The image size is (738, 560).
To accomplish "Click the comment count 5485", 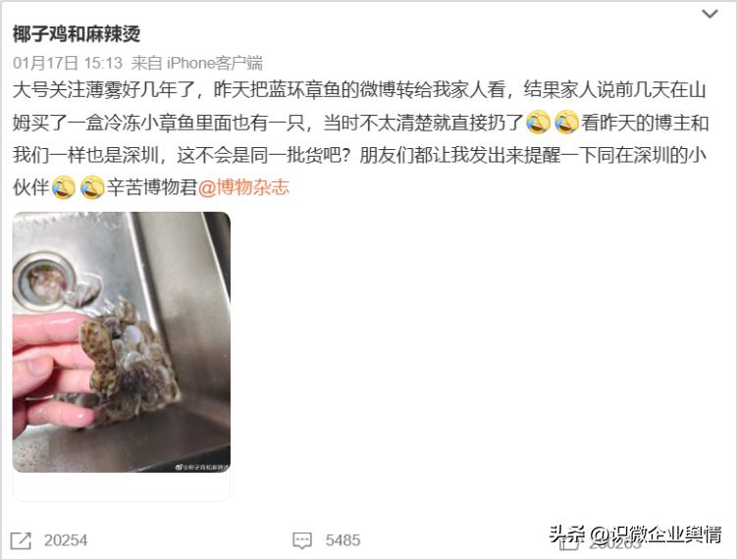I will 343,540.
